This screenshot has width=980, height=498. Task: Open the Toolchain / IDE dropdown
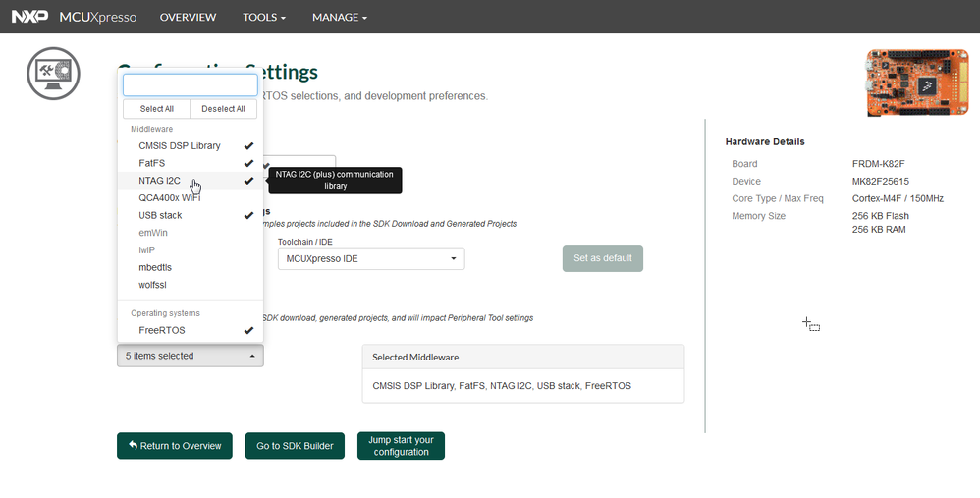tap(371, 258)
